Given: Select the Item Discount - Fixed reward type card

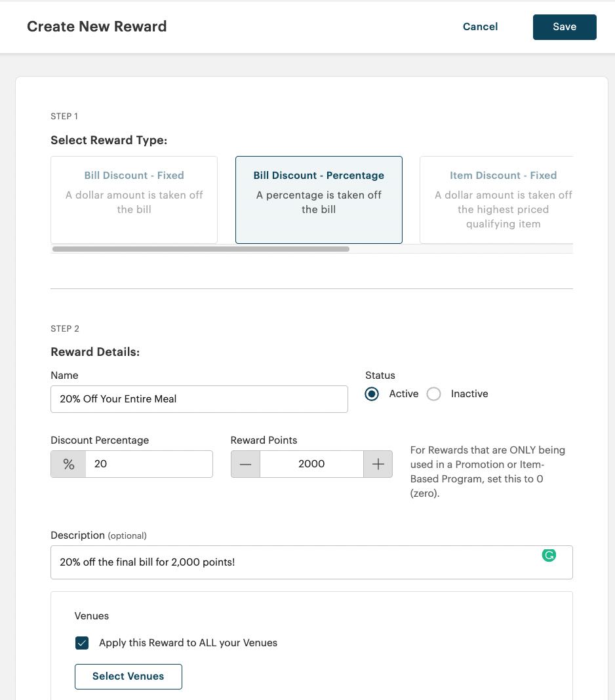Looking at the screenshot, I should [x=503, y=198].
